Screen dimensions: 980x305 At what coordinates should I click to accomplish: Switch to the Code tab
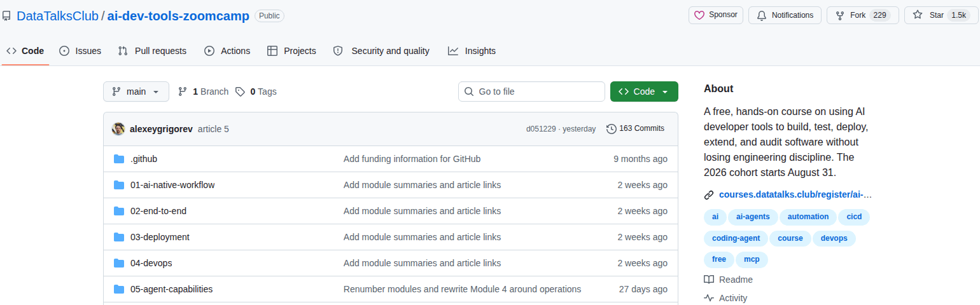(x=25, y=51)
